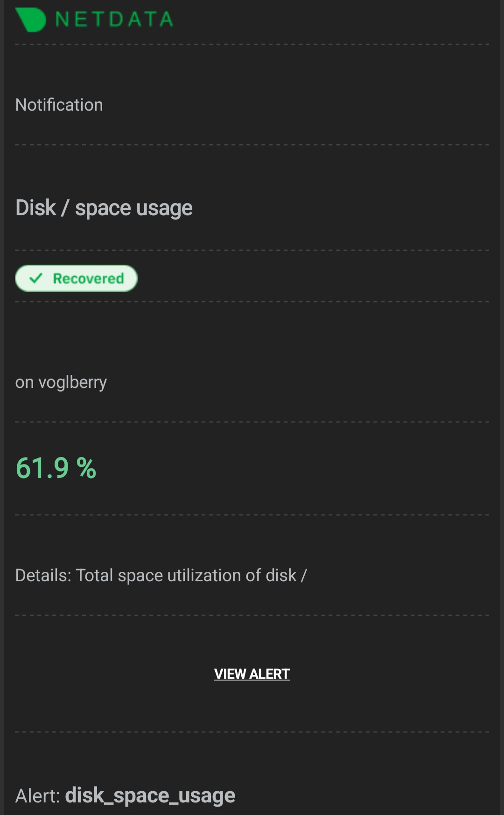This screenshot has width=504, height=815.
Task: Click the word Recovered in the badge
Action: pos(89,279)
